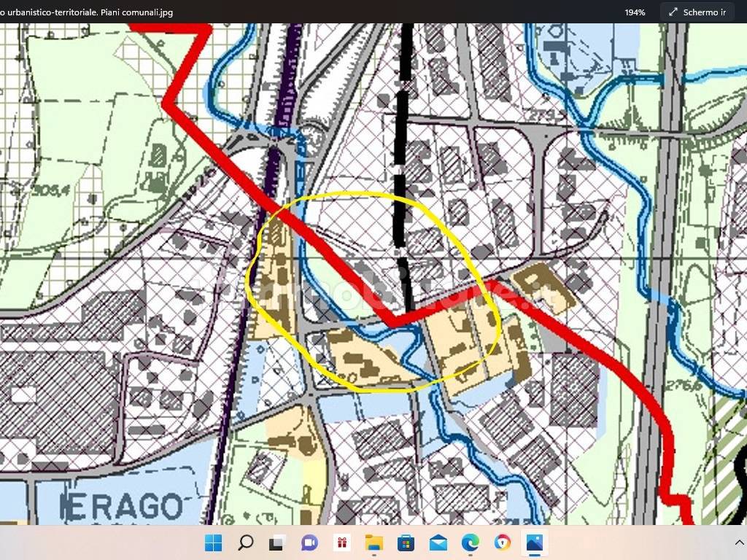
Task: Open File Explorer on the taskbar
Action: [374, 543]
